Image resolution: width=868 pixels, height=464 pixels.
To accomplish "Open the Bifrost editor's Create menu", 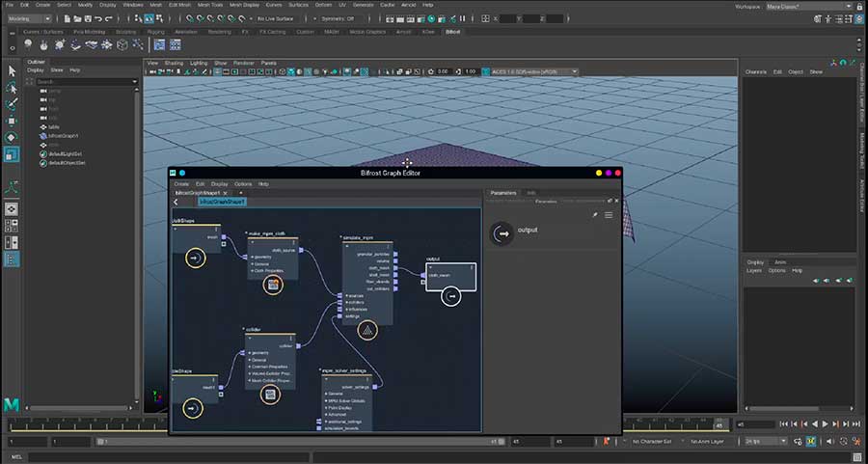I will click(x=181, y=184).
